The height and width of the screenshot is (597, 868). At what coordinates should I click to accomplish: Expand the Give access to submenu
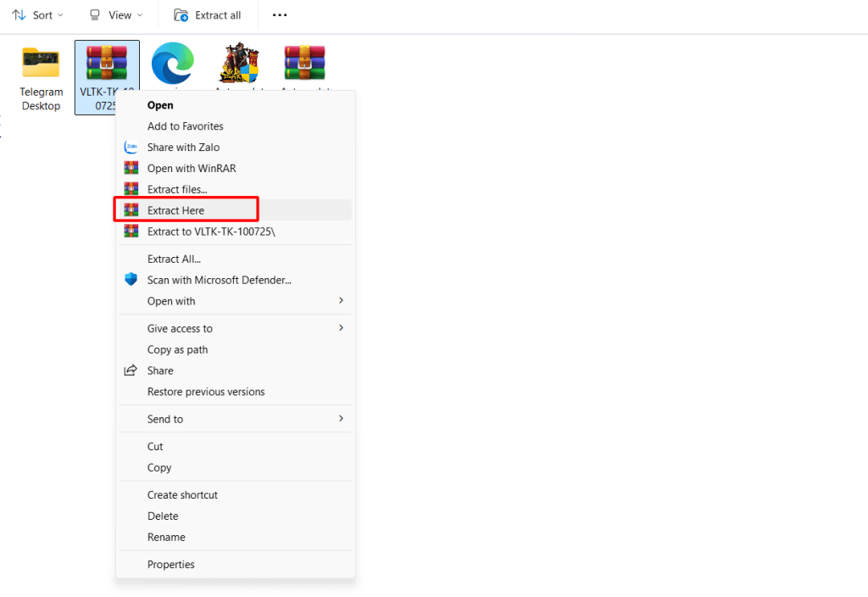341,328
